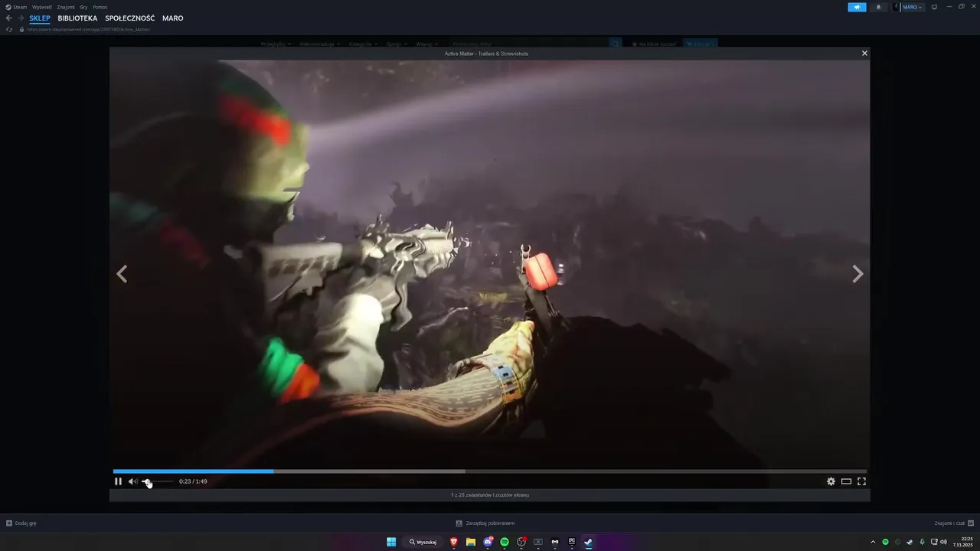Launch Brave browser from taskbar
This screenshot has width=980, height=551.
(454, 542)
